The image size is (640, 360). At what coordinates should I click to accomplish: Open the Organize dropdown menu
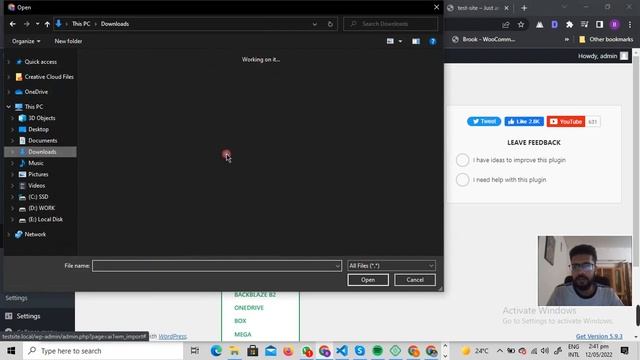pos(26,41)
